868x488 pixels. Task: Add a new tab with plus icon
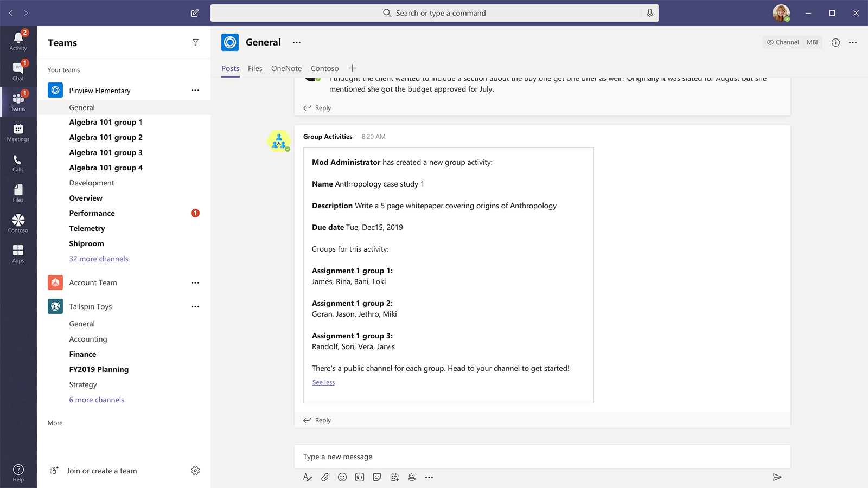point(352,68)
